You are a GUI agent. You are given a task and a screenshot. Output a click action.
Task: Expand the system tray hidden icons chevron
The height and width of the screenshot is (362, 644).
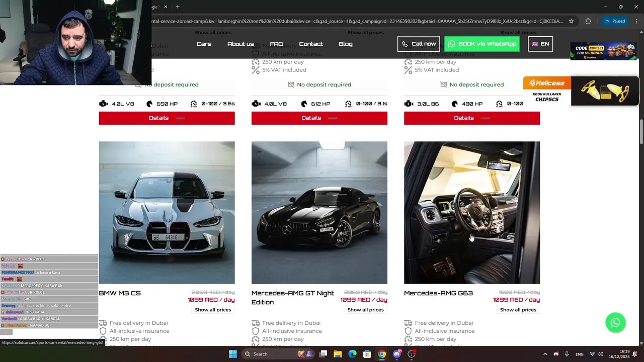tap(545, 354)
